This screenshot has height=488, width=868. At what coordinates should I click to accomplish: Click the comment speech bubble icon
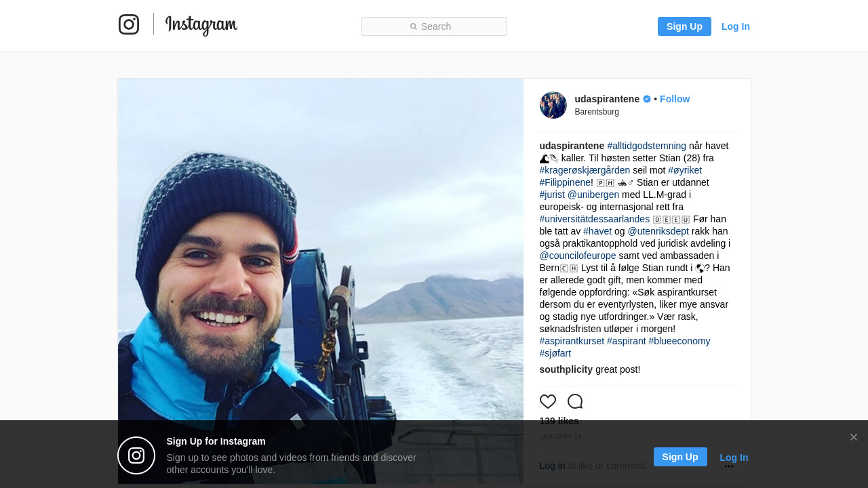tap(575, 401)
